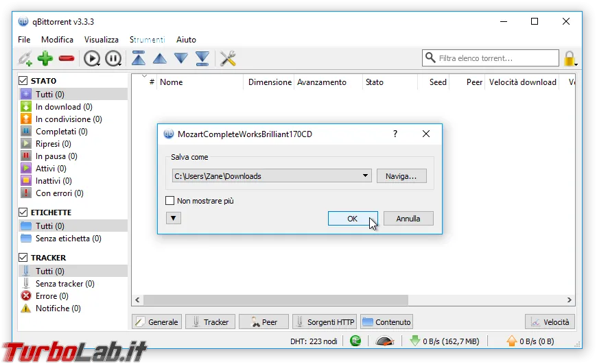Move torrent to top of queue icon
Image resolution: width=597 pixels, height=364 pixels.
click(139, 58)
